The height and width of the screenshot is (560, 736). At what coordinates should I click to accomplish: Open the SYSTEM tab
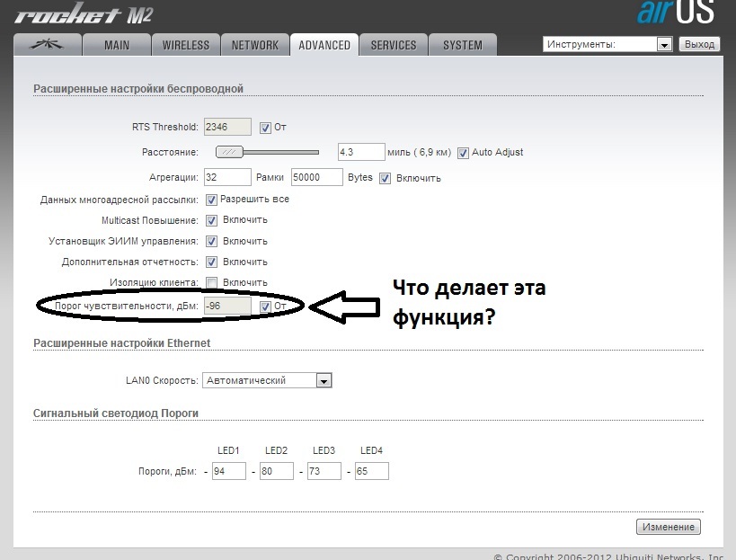click(463, 45)
